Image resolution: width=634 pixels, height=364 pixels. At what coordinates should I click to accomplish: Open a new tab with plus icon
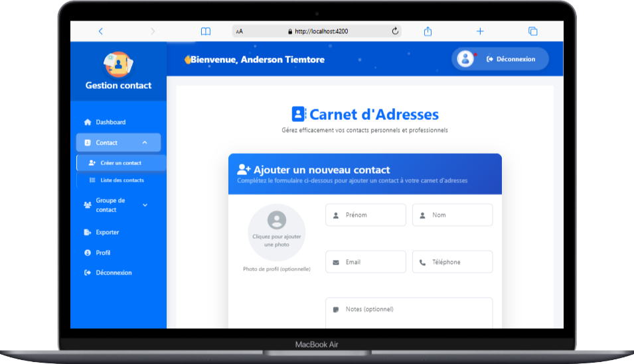(480, 31)
